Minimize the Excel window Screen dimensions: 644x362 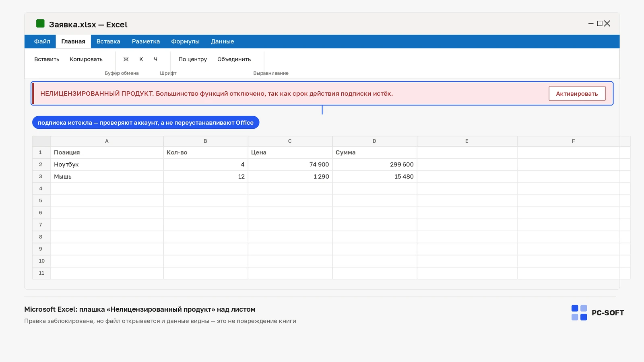591,24
